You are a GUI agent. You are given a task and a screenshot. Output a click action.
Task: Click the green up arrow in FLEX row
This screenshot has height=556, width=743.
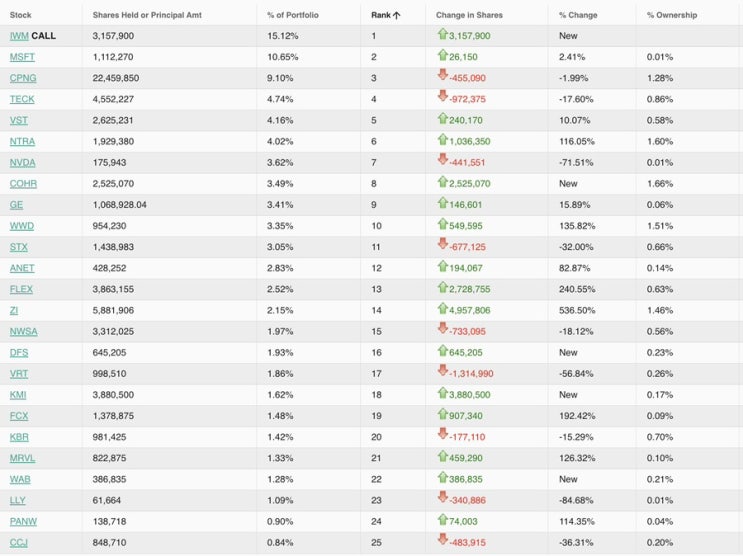click(x=442, y=288)
